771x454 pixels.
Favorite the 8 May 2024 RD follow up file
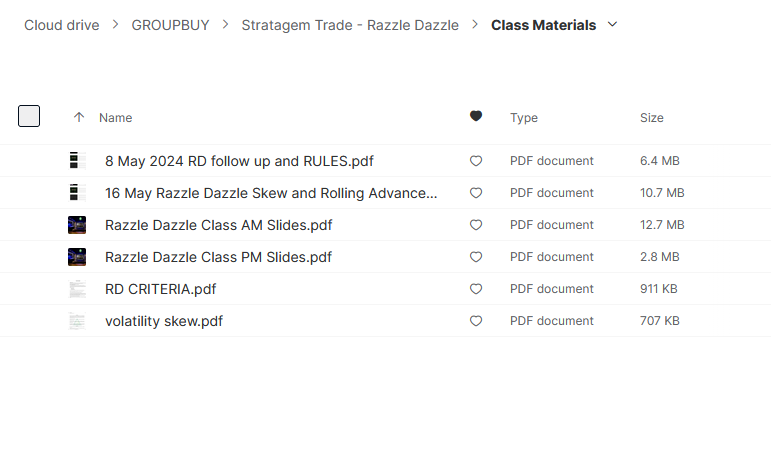[x=476, y=161]
